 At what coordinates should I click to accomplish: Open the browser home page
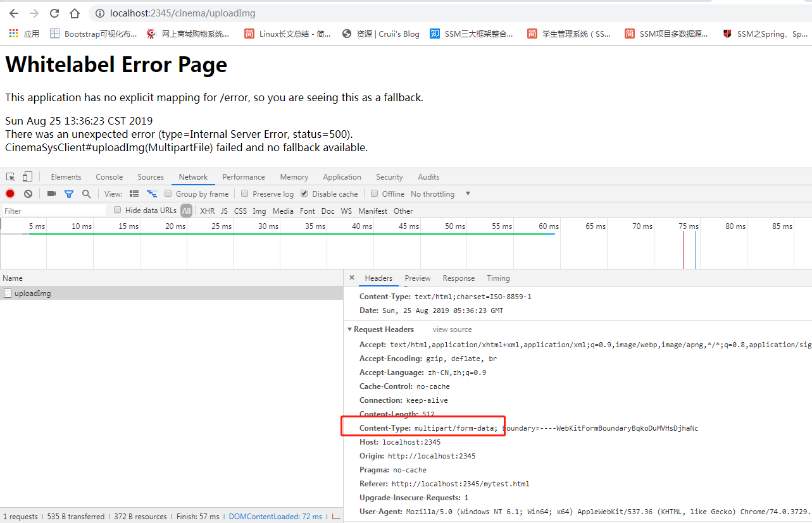click(x=75, y=13)
